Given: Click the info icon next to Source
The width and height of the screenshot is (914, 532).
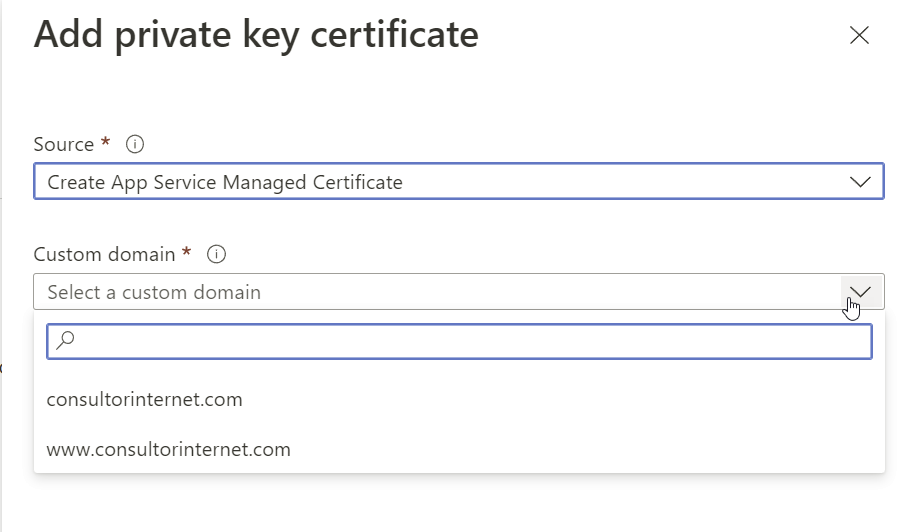Looking at the screenshot, I should tap(135, 144).
